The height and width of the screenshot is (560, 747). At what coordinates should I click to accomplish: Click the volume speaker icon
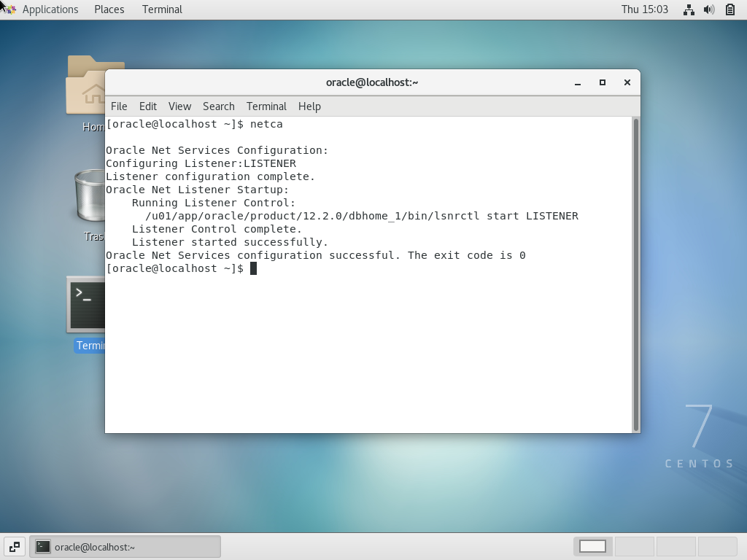(x=709, y=9)
